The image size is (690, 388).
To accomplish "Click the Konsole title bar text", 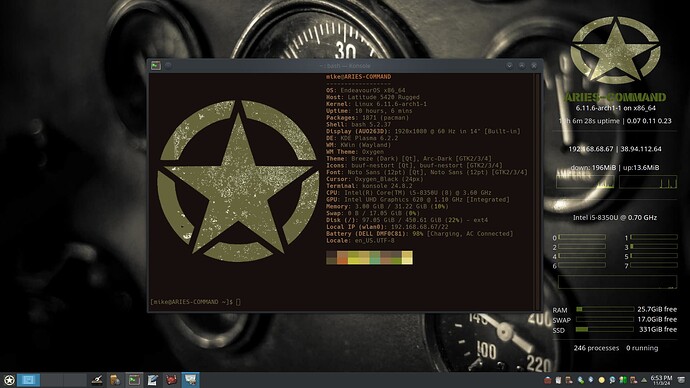I will tap(345, 66).
